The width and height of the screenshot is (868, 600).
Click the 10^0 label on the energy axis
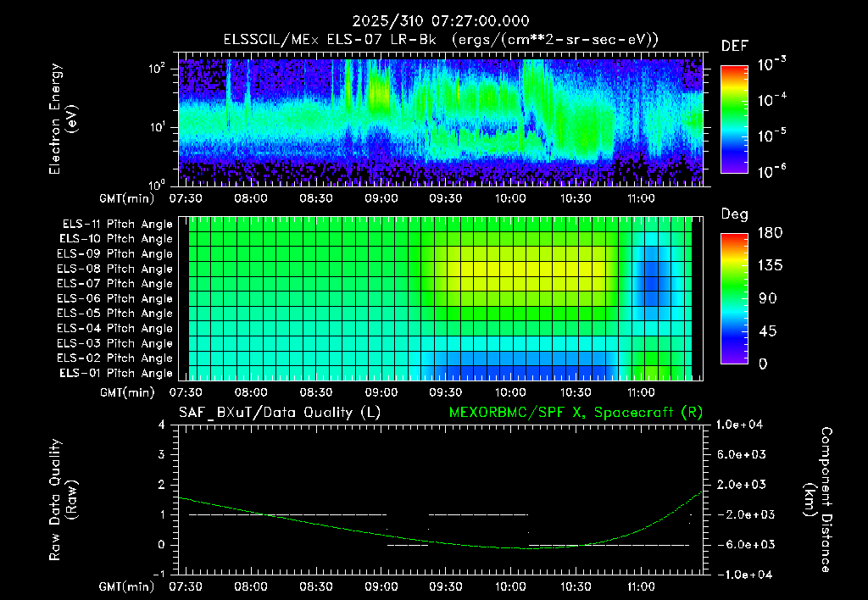pos(158,184)
